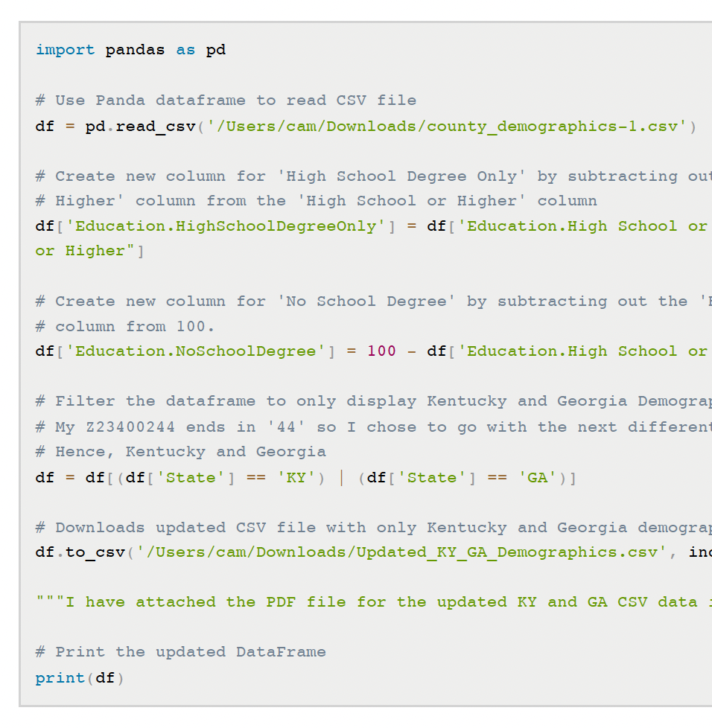712x728 pixels.
Task: Click the pipe OR operator in filter
Action: (x=342, y=477)
